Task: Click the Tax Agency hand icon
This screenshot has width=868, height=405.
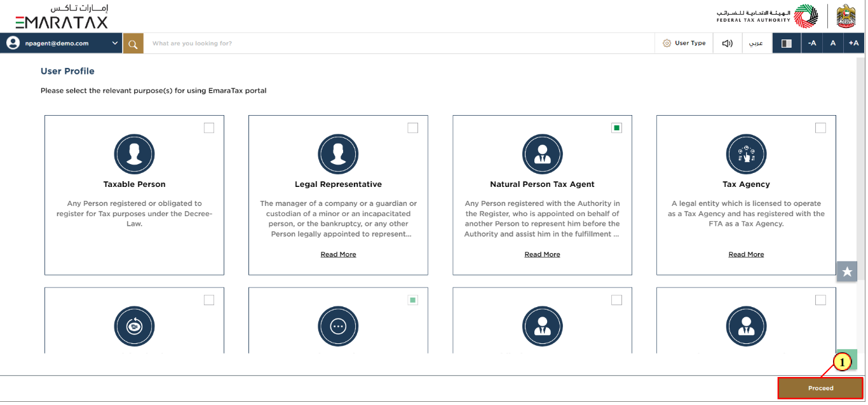Action: tap(746, 154)
